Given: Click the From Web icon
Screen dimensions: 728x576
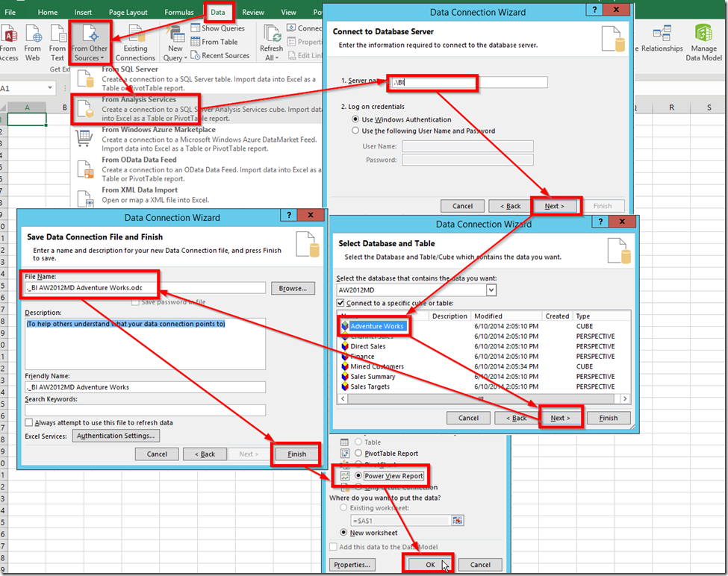Looking at the screenshot, I should point(33,43).
